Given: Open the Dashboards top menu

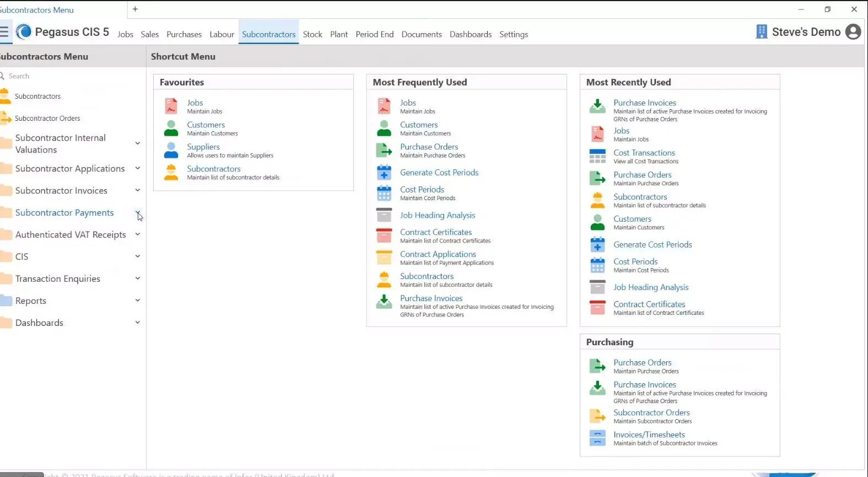Looking at the screenshot, I should [471, 34].
